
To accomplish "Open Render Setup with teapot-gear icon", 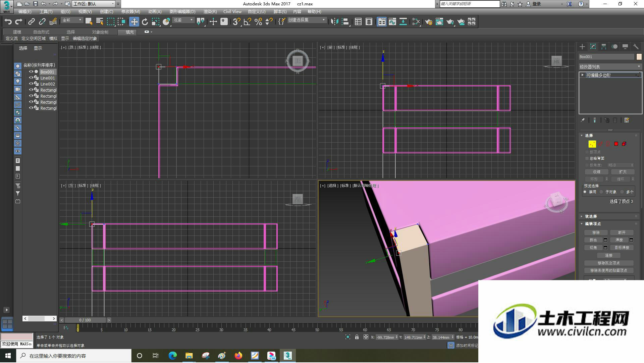I will [429, 22].
